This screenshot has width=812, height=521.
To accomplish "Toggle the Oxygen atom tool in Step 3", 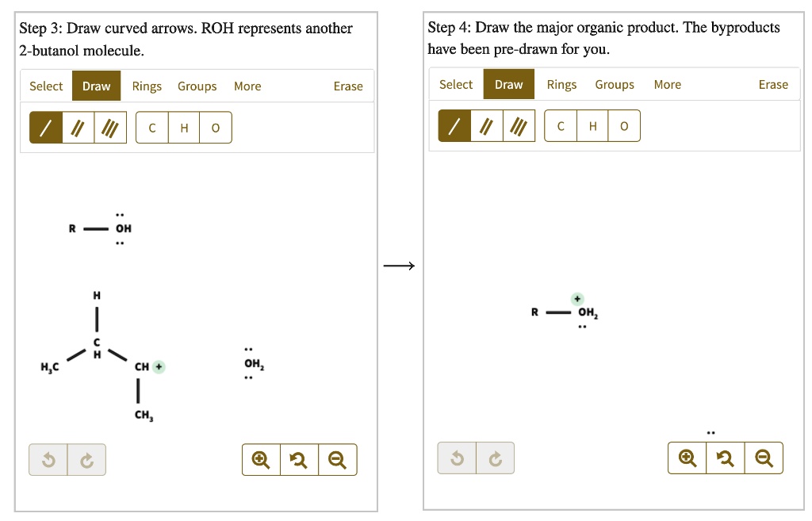I will [x=215, y=127].
